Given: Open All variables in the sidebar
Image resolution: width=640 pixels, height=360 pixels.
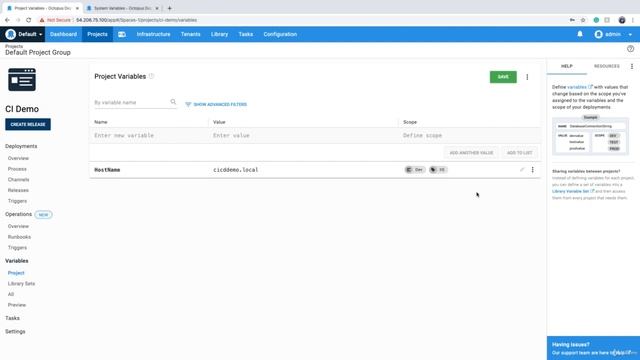Looking at the screenshot, I should tap(11, 294).
